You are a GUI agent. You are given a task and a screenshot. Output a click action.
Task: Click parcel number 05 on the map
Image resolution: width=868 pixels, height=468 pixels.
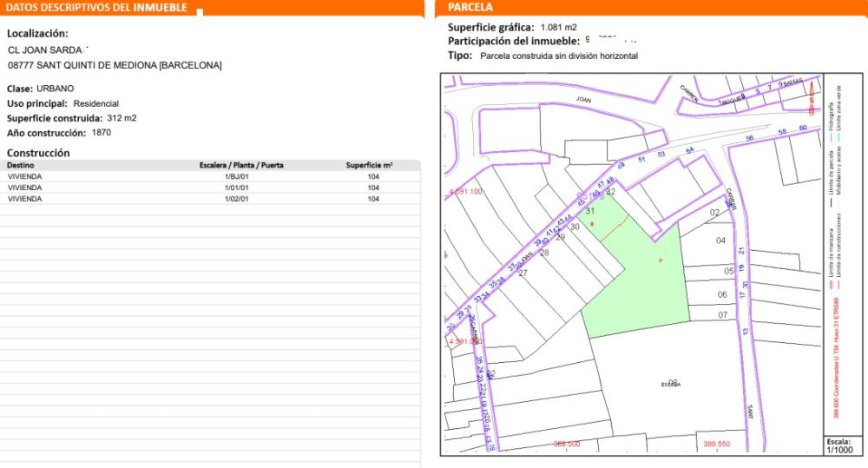[x=729, y=271]
